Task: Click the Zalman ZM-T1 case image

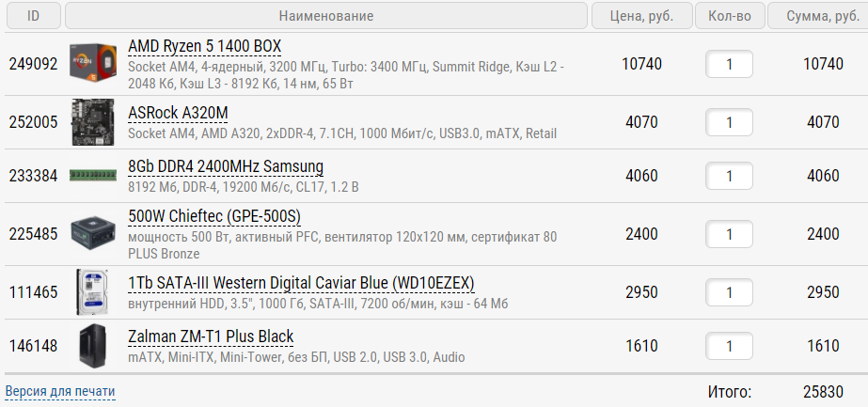Action: (93, 346)
